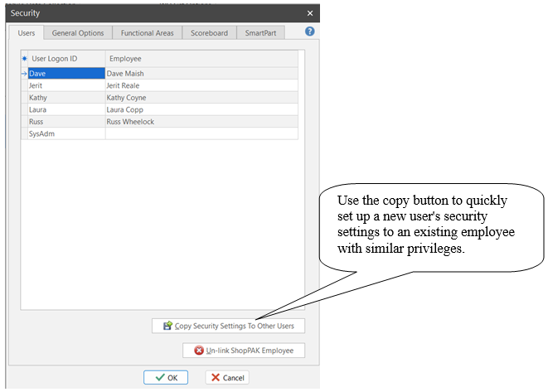The image size is (548, 392).
Task: Select the Users tab
Action: tap(27, 33)
